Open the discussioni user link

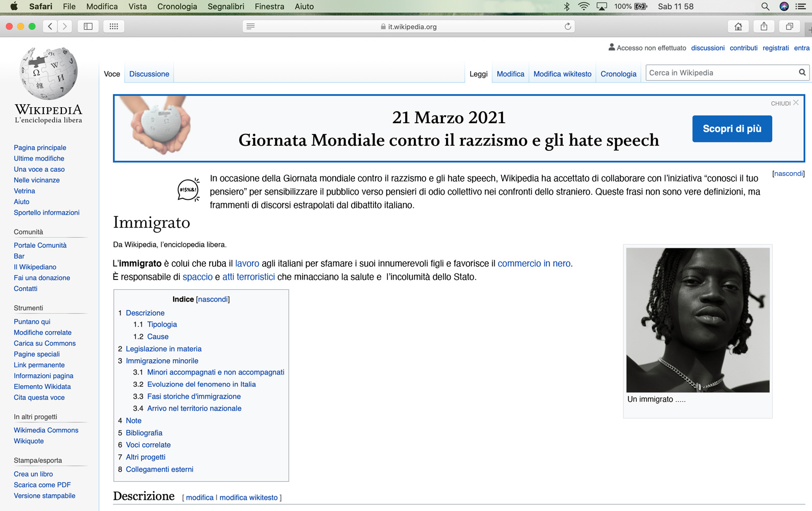pyautogui.click(x=708, y=48)
